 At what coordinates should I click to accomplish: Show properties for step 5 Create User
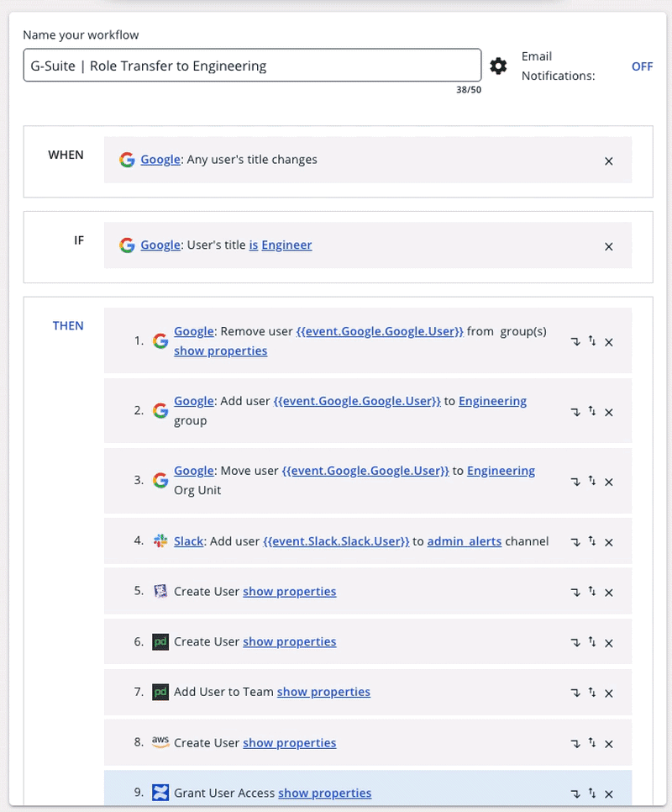289,592
